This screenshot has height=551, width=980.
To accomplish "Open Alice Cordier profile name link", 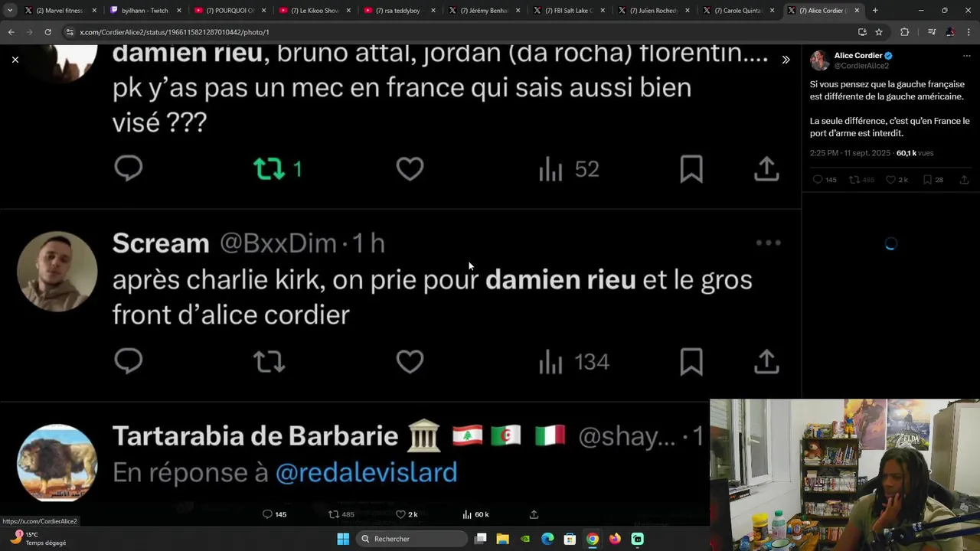I will (858, 56).
